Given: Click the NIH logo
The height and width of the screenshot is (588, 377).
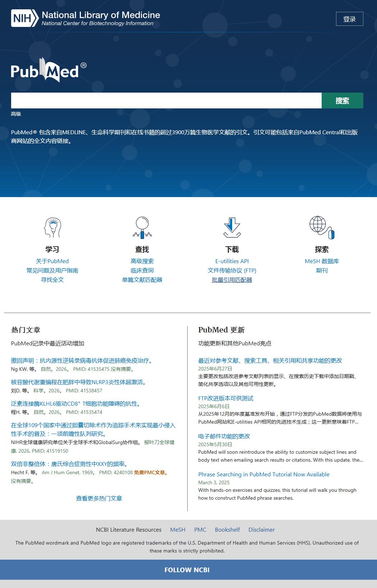Looking at the screenshot, I should click(x=24, y=18).
